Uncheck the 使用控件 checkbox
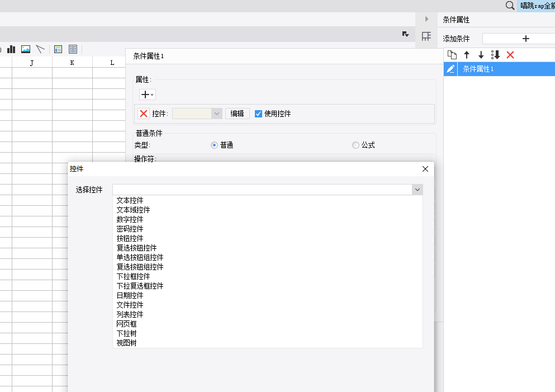 coord(258,114)
